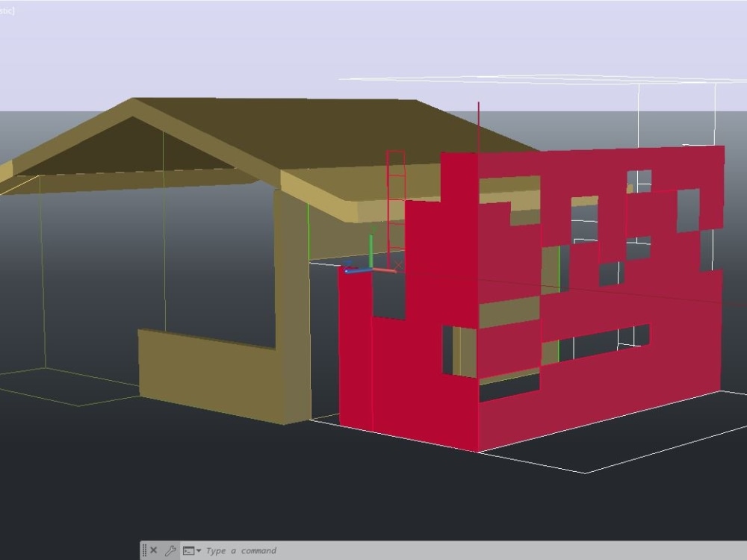
Task: Close the floating command line
Action: (x=154, y=550)
